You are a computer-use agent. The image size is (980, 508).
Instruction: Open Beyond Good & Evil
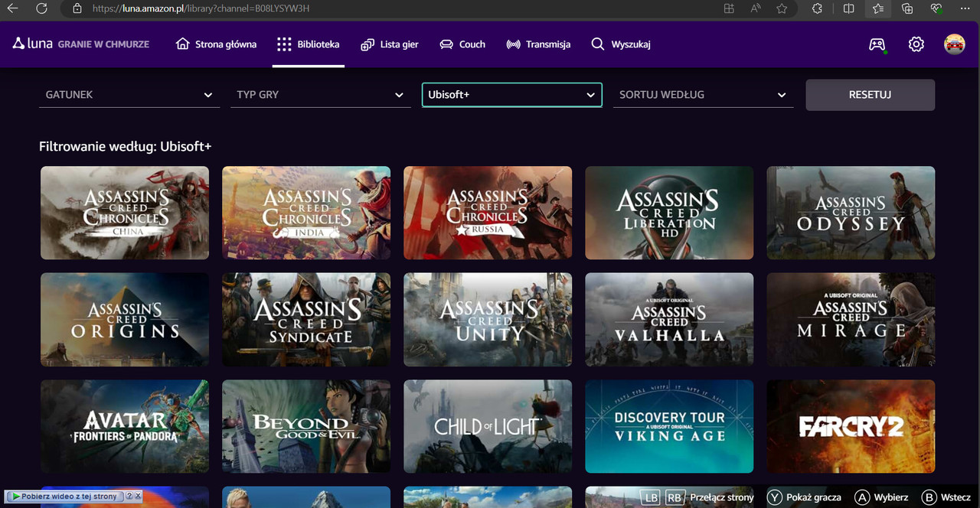point(306,426)
